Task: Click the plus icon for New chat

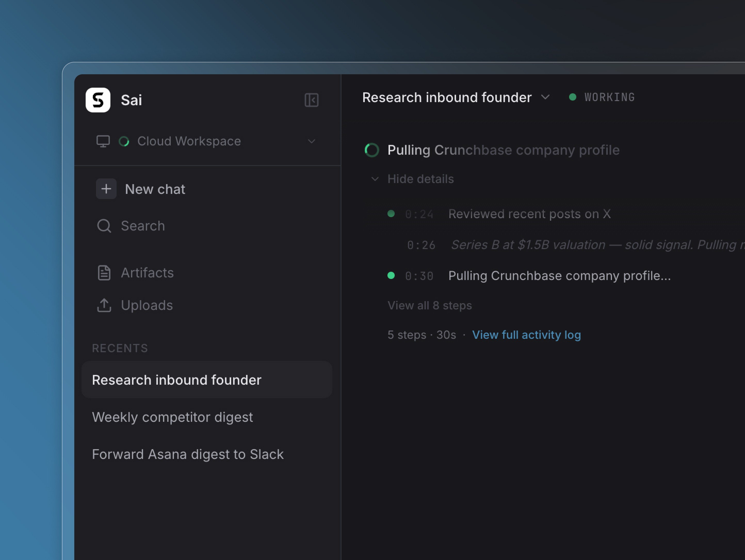Action: pos(106,189)
